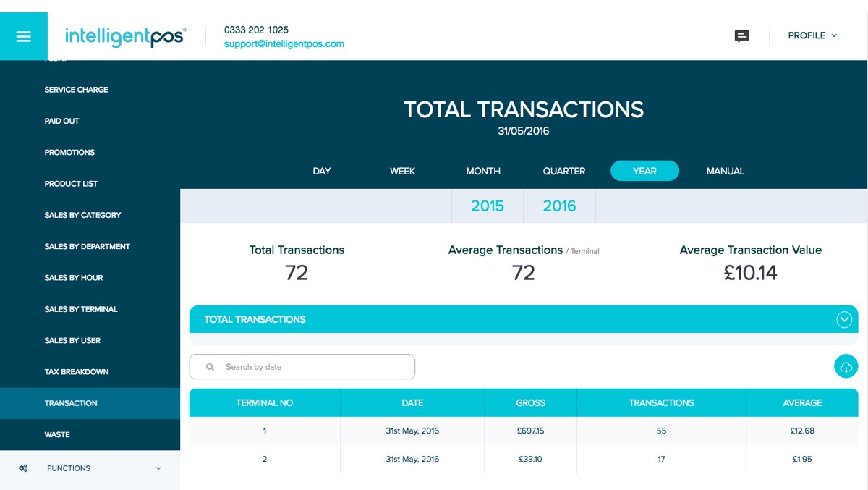Click the intelligentpos logo
The height and width of the screenshot is (490, 868).
125,36
